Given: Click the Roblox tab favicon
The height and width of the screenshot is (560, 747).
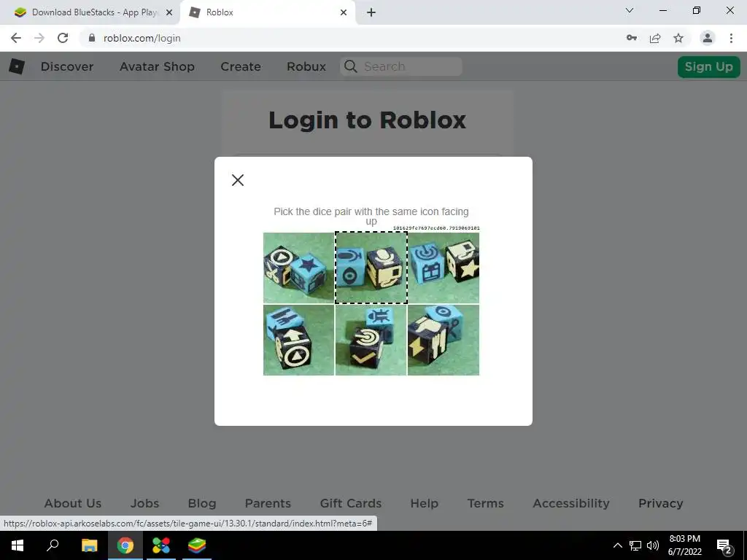Looking at the screenshot, I should pyautogui.click(x=194, y=12).
